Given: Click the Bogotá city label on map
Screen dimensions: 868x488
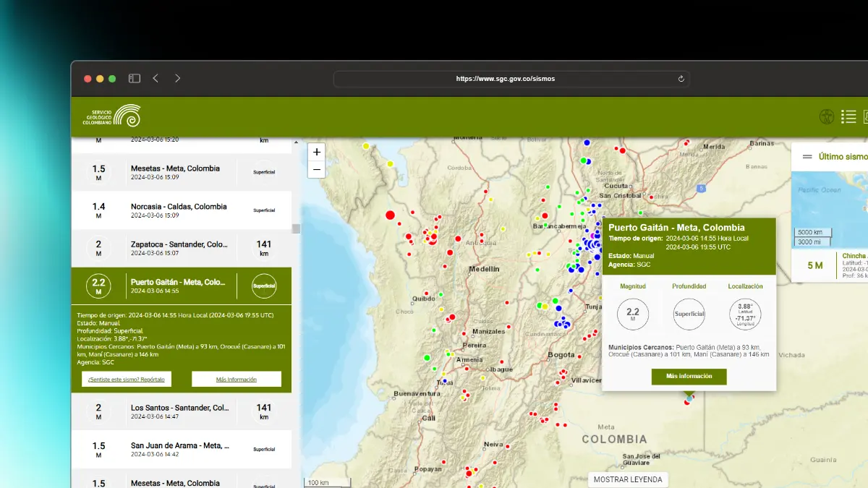Looking at the screenshot, I should tap(561, 355).
